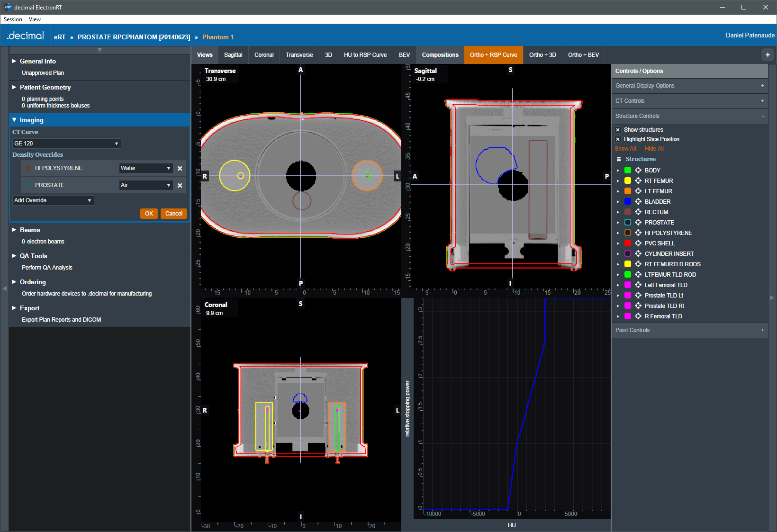
Task: Click the crosshair icon next to BLADDER
Action: point(638,202)
